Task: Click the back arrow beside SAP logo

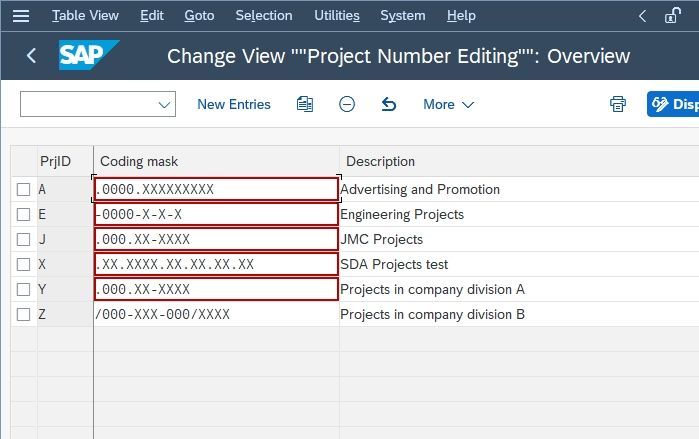Action: (31, 56)
